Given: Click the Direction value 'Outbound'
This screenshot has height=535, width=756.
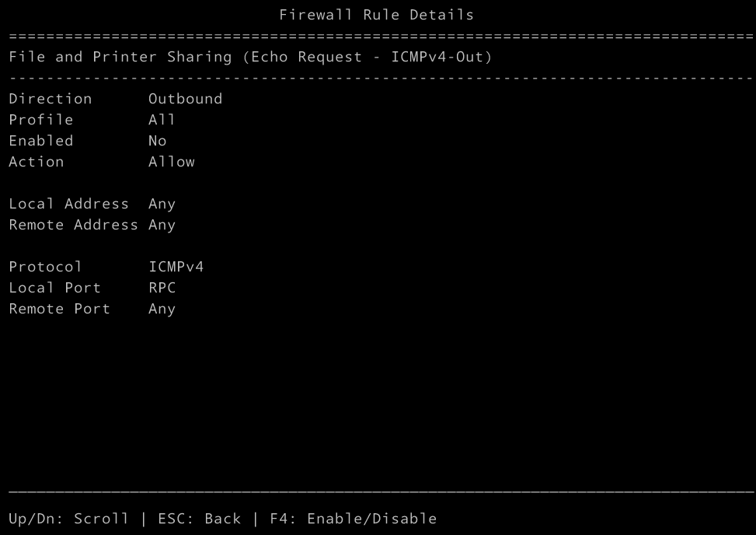Looking at the screenshot, I should point(185,99).
